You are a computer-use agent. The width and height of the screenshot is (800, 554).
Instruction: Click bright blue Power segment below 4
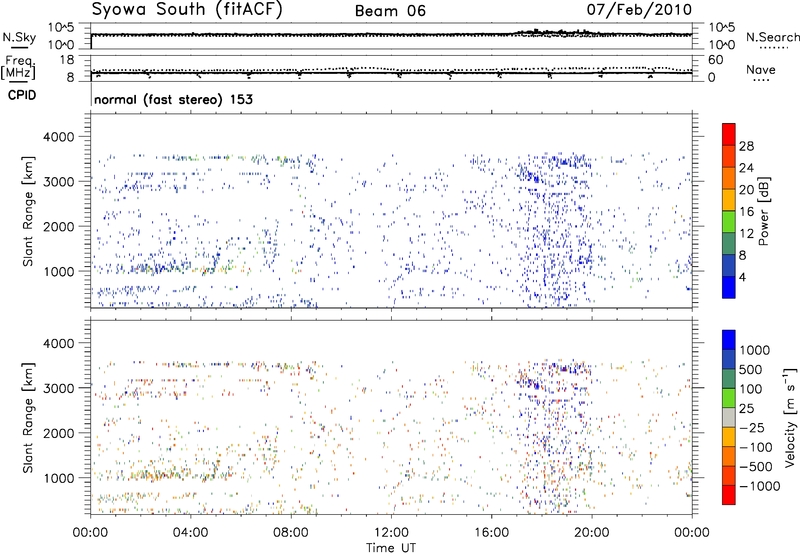729,287
